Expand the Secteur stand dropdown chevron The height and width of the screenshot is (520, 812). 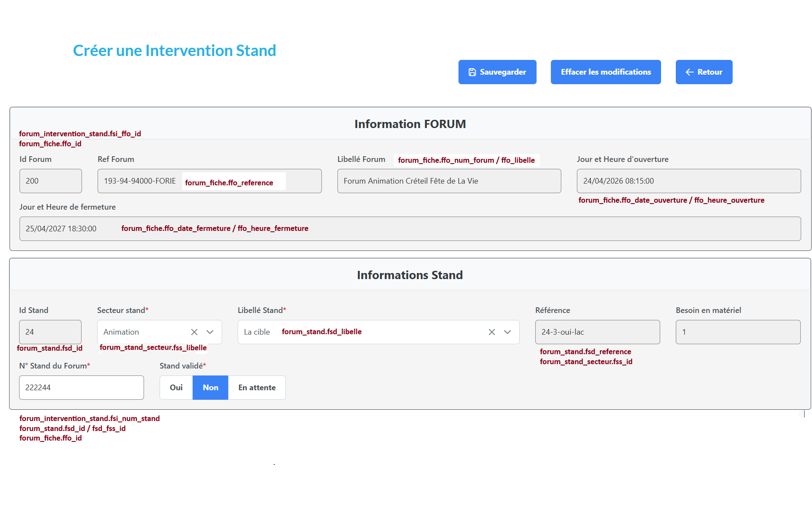tap(210, 332)
